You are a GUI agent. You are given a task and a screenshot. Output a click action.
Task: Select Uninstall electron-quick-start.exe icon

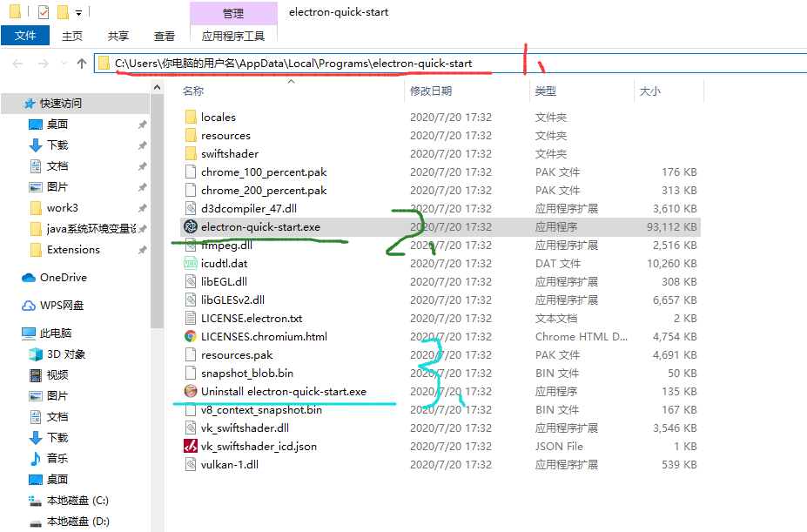[x=191, y=392]
